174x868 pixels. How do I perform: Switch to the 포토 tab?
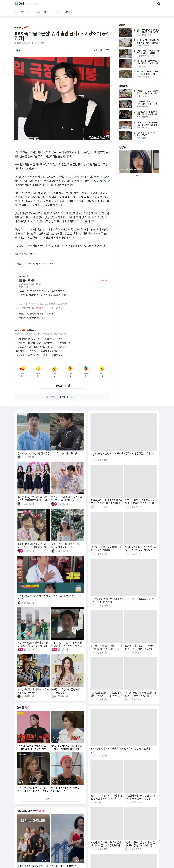30,12
